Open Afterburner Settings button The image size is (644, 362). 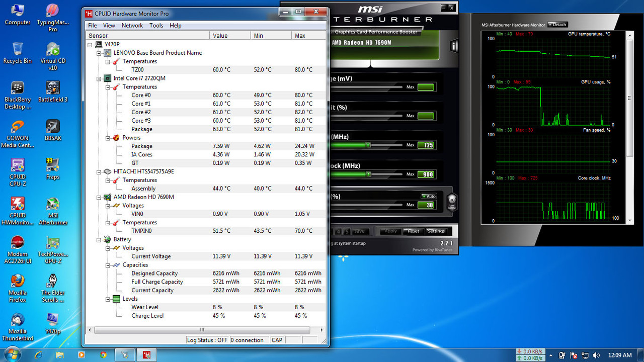(436, 231)
